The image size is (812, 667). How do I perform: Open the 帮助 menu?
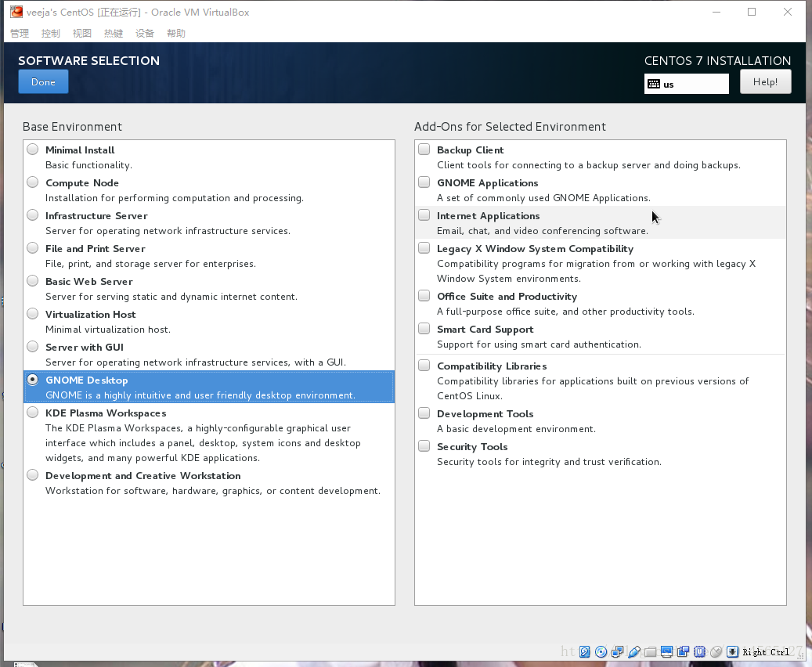176,33
